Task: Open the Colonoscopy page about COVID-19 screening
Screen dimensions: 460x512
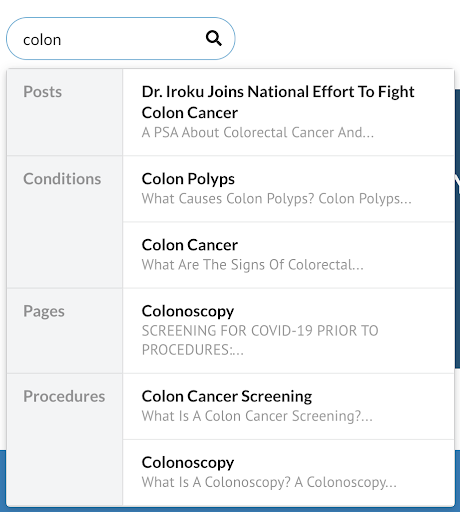Action: [x=288, y=331]
